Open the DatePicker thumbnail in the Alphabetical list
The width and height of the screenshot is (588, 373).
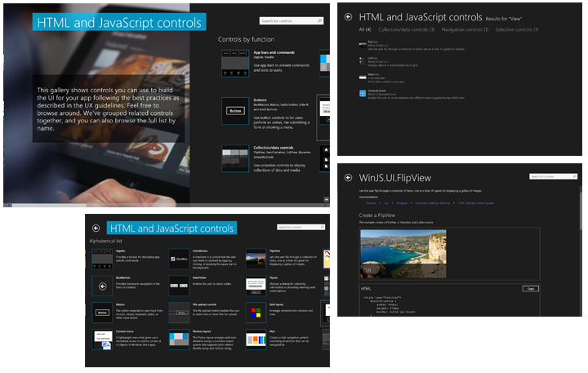click(179, 286)
